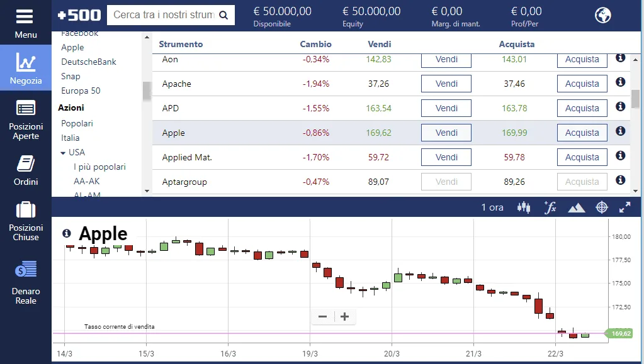Enable chart crosshair tool
Screen dimensions: 644x364
click(602, 207)
